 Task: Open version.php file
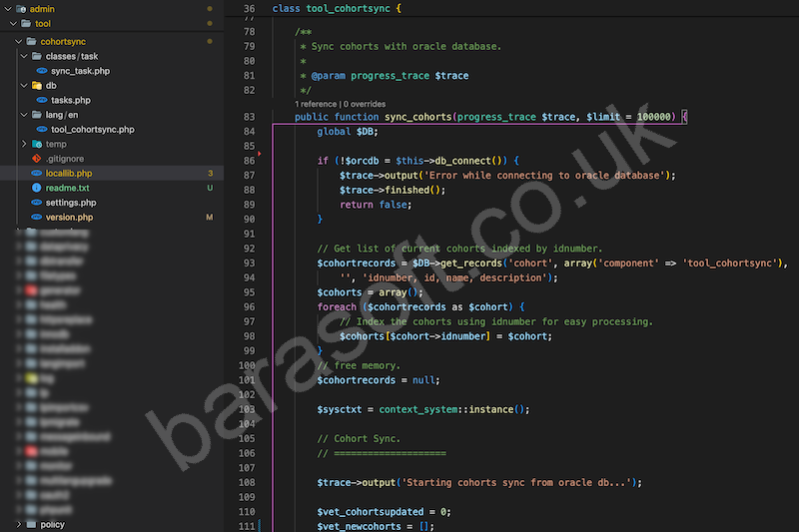pos(69,218)
